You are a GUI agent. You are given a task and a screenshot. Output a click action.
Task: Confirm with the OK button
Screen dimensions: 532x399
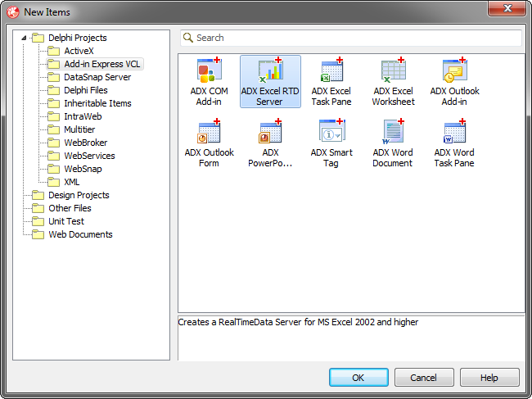(358, 378)
